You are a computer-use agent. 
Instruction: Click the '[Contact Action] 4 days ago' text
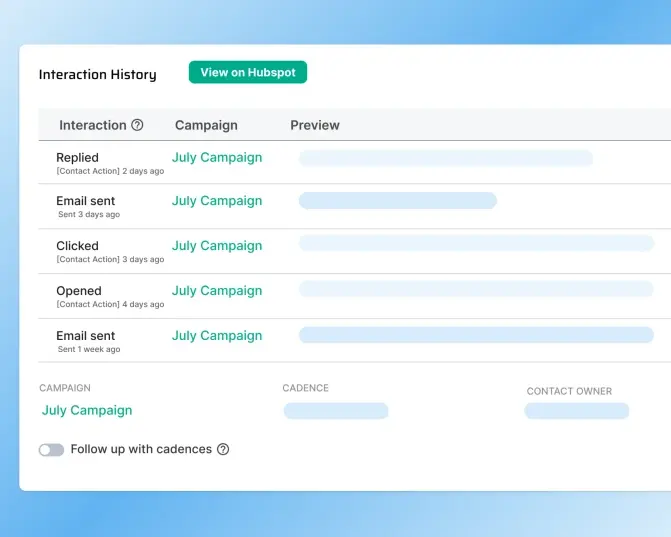click(110, 304)
